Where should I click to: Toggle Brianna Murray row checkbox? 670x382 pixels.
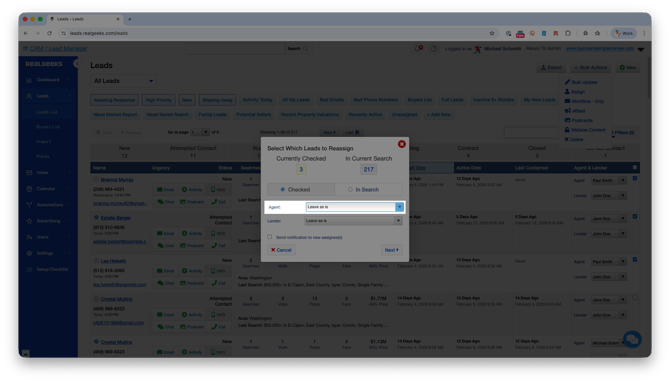635,179
